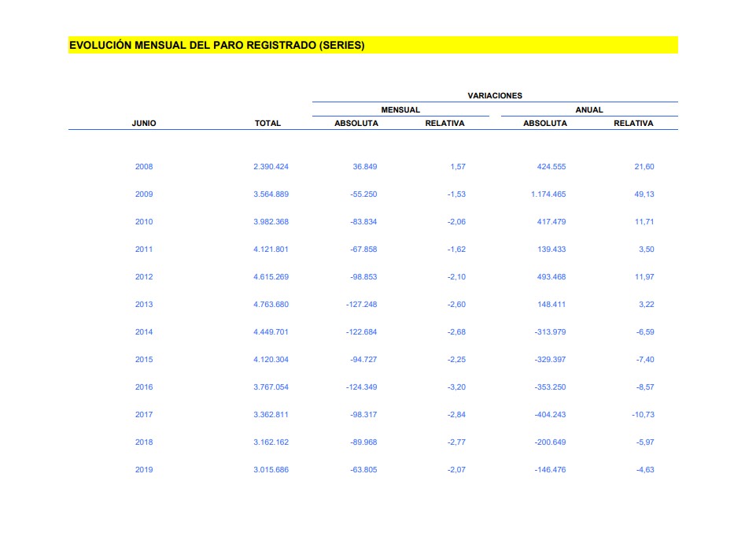Image resolution: width=756 pixels, height=555 pixels.
Task: Select the annual relative value 49,13
Action: [644, 194]
